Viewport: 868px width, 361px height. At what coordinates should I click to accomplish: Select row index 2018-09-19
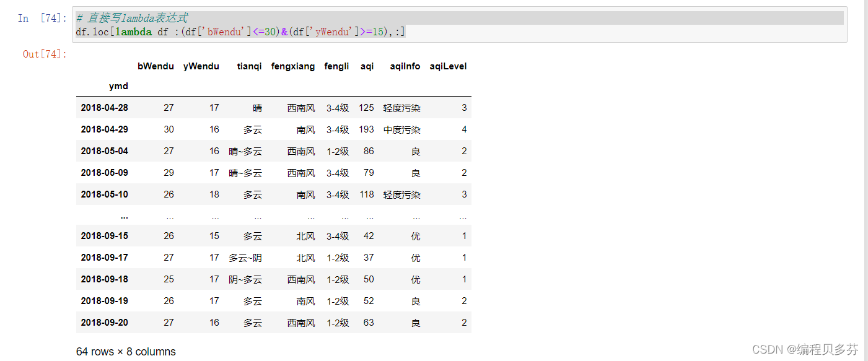105,301
